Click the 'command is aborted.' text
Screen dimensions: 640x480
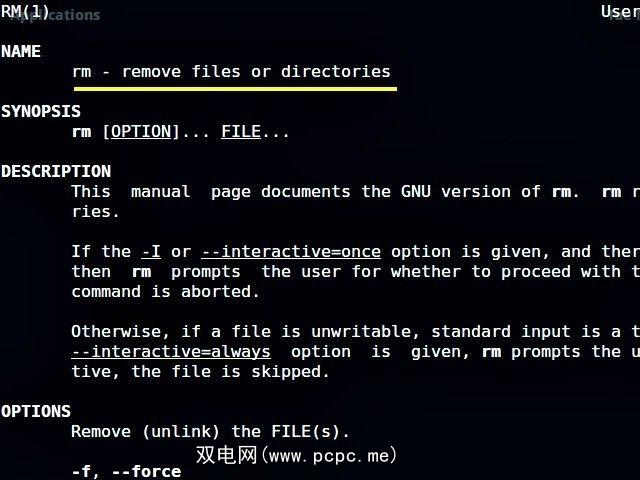tap(166, 291)
